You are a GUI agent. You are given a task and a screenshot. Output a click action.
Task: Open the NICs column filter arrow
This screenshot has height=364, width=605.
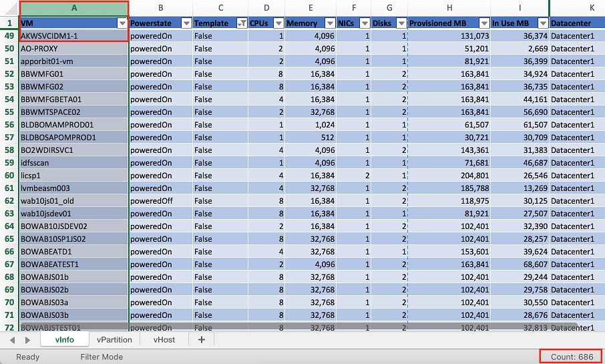[365, 23]
